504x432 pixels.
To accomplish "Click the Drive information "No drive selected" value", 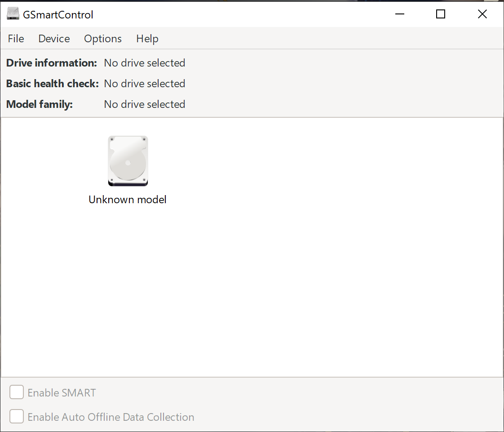I will [145, 63].
